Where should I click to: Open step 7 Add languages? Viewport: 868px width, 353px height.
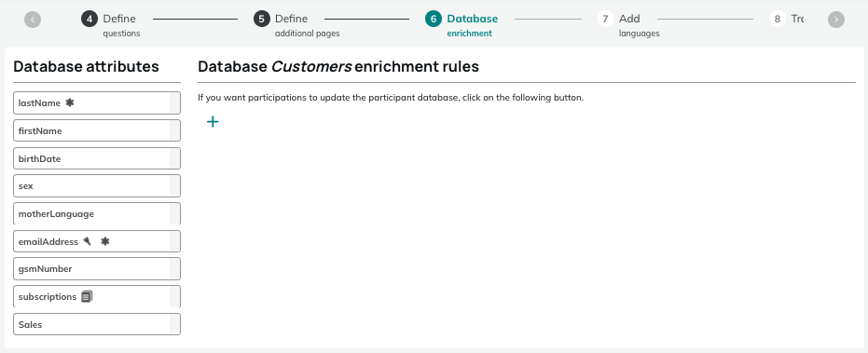pyautogui.click(x=628, y=25)
